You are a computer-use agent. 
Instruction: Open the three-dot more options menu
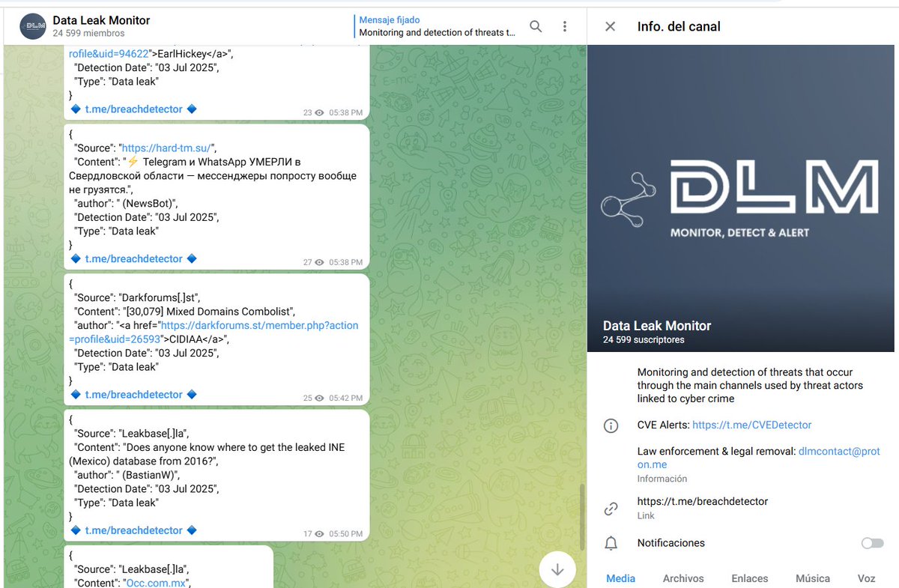(x=564, y=26)
